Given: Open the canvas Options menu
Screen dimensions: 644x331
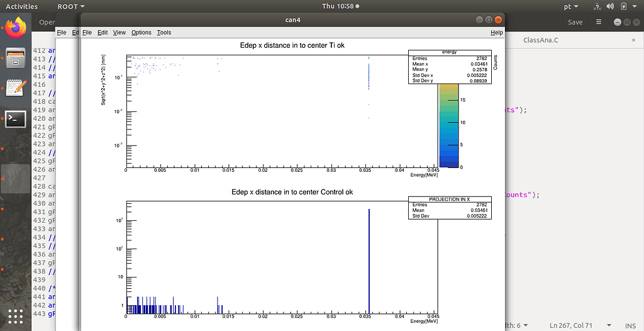Looking at the screenshot, I should pos(142,33).
